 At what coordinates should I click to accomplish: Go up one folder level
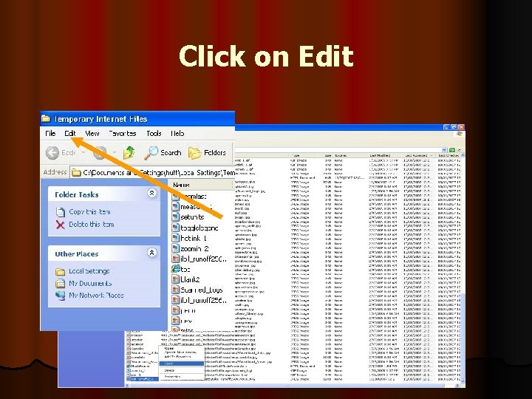(x=129, y=153)
